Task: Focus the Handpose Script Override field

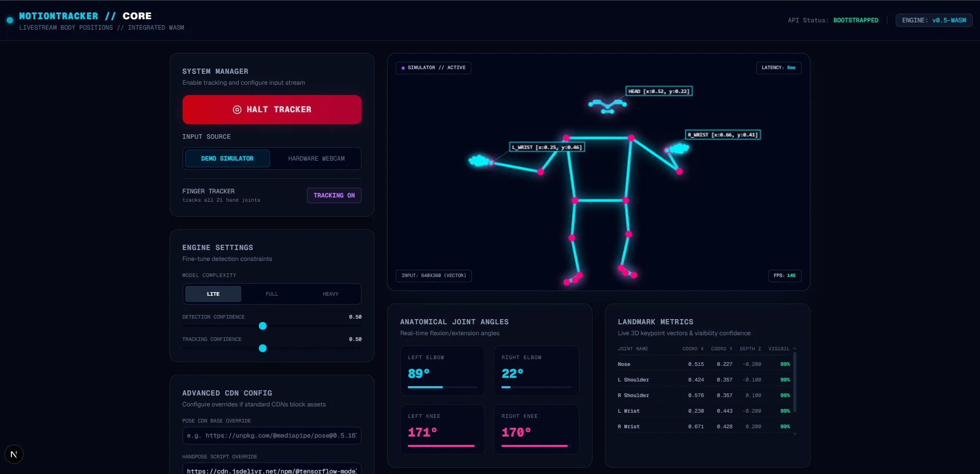Action: click(272, 469)
